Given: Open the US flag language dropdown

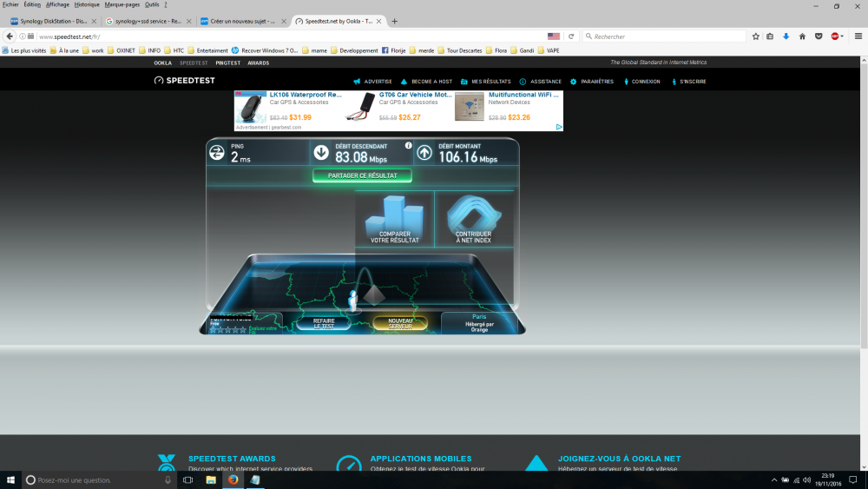Looking at the screenshot, I should pyautogui.click(x=555, y=36).
